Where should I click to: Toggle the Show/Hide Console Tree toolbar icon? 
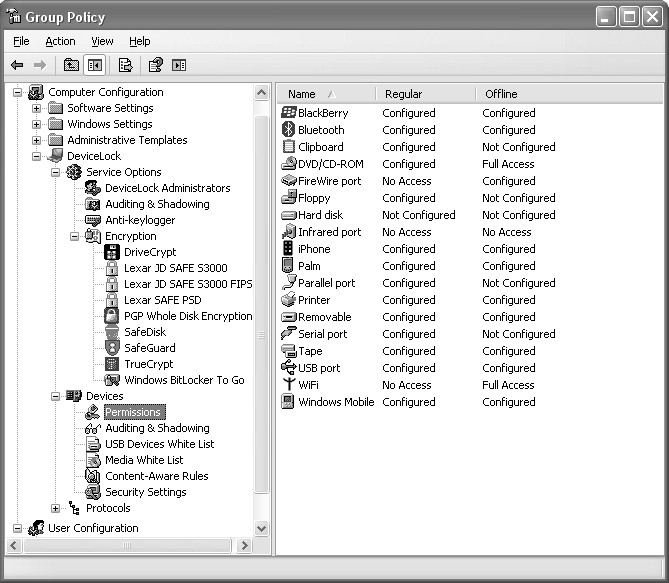pos(94,65)
